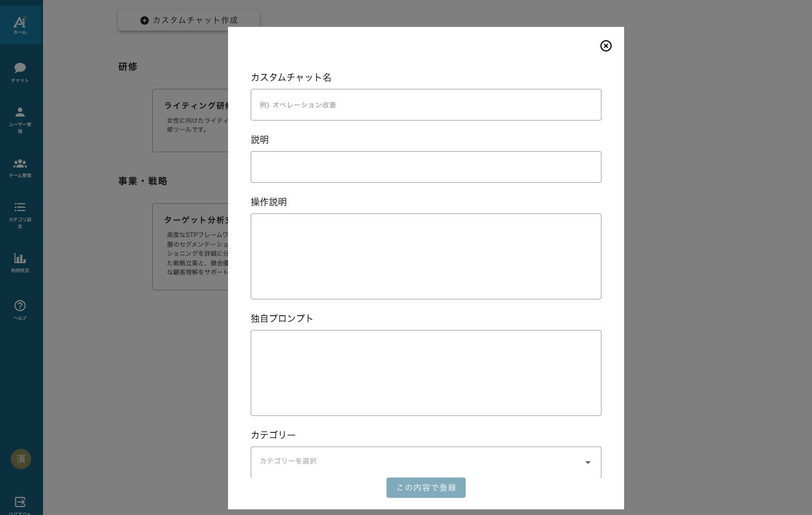Viewport: 812px width, 515px height.
Task: Close the custom chat dialog
Action: click(605, 46)
